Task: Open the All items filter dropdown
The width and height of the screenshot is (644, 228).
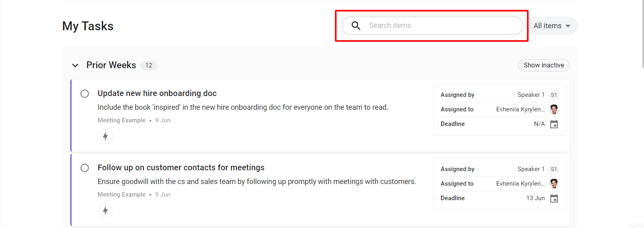Action: coord(552,26)
